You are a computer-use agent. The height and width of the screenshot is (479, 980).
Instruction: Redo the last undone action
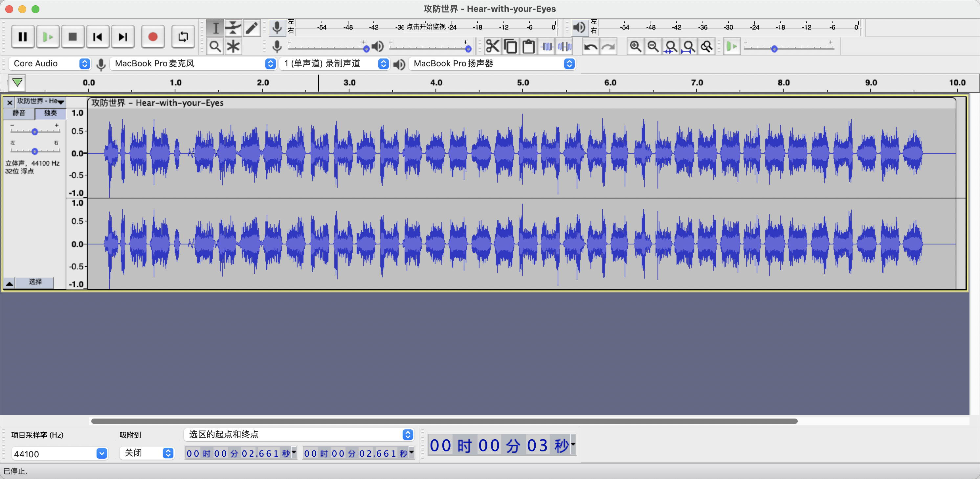[609, 46]
